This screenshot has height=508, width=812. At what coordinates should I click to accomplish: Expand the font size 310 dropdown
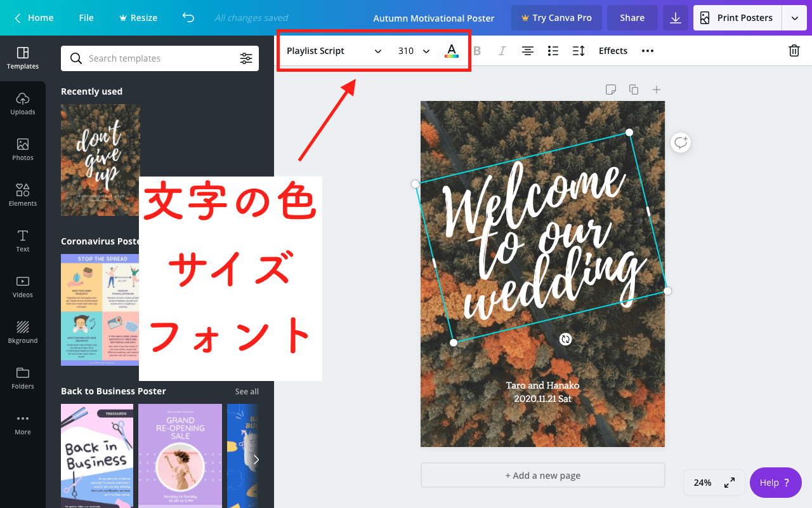pos(426,51)
